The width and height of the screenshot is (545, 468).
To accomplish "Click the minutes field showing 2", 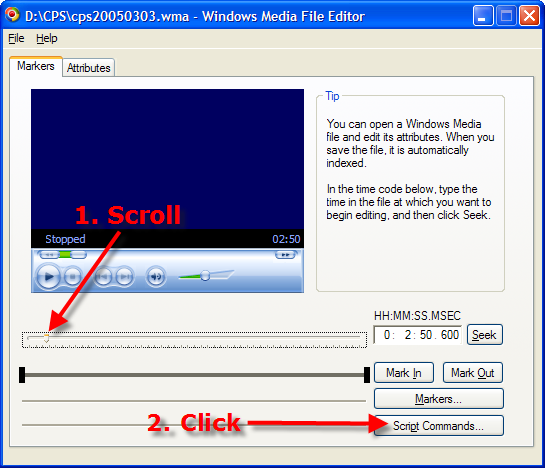I will pos(408,335).
